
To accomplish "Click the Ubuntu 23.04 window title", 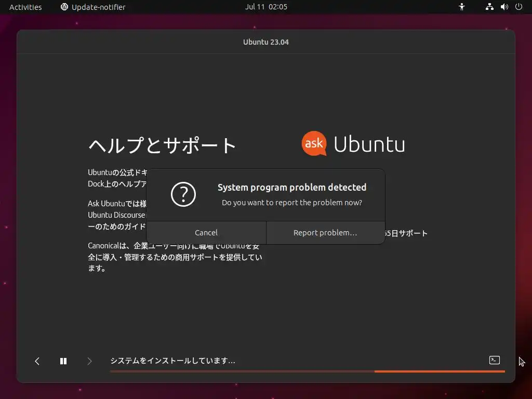I will [266, 42].
